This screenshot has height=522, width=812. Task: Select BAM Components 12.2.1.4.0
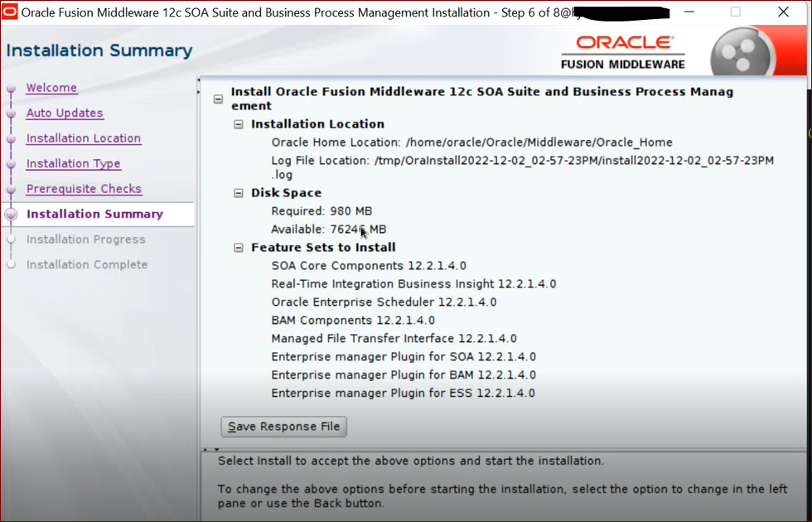[353, 320]
